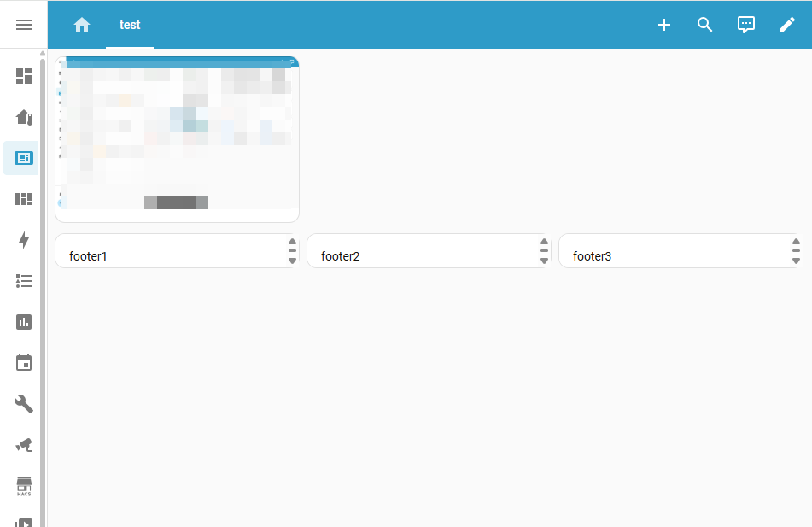Click the footer2 card
812x527 pixels.
[x=429, y=251]
